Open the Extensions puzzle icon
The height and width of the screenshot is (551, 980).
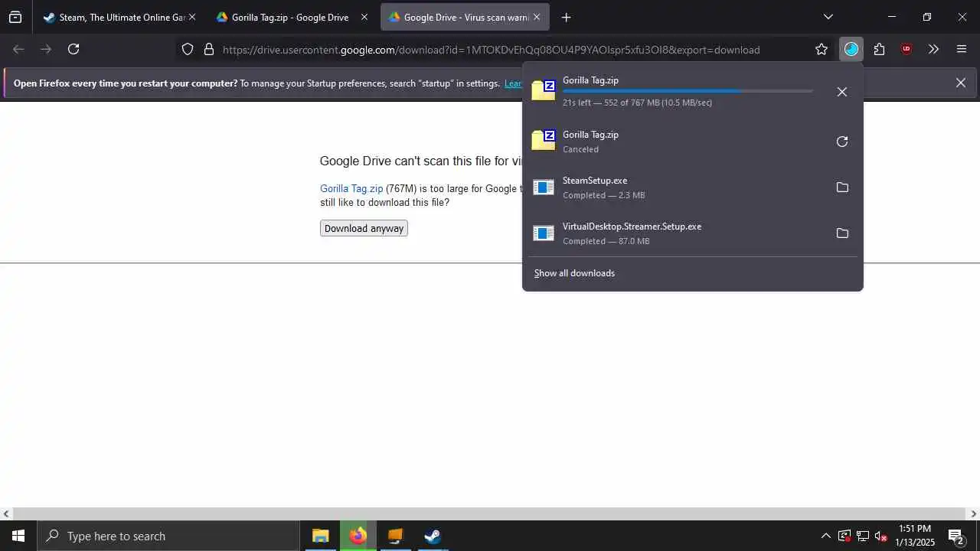click(x=879, y=49)
